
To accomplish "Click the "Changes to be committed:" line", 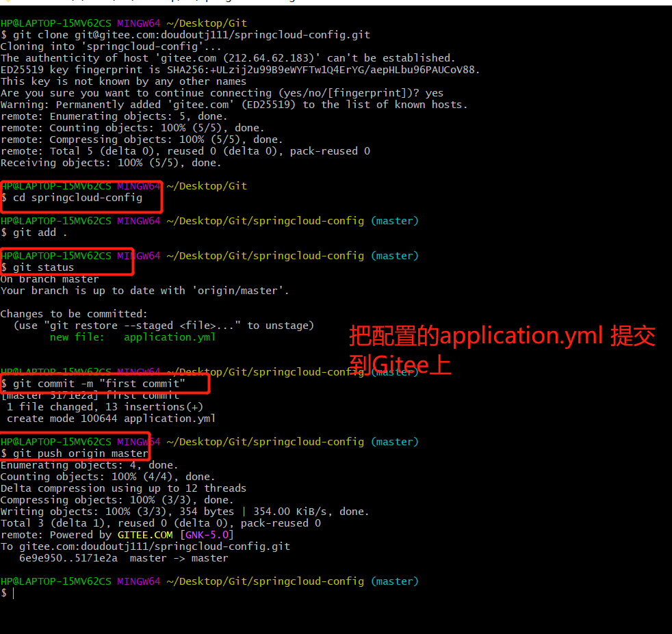I will pos(74,313).
